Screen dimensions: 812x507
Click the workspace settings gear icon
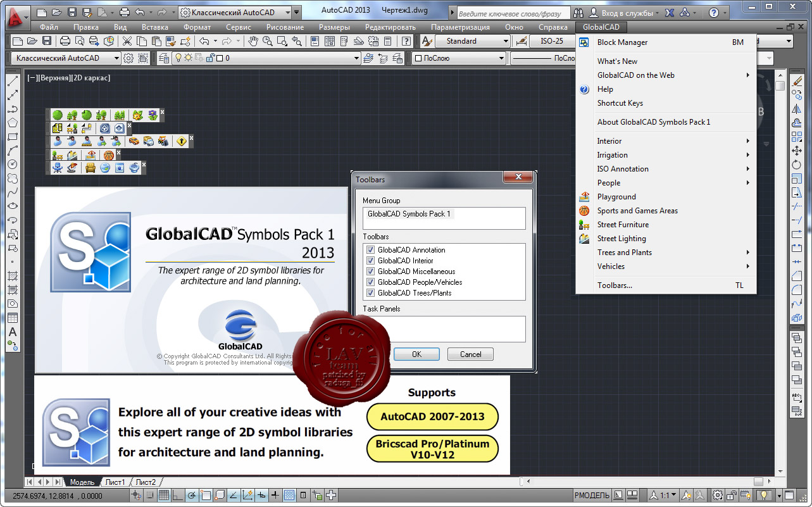pyautogui.click(x=128, y=58)
